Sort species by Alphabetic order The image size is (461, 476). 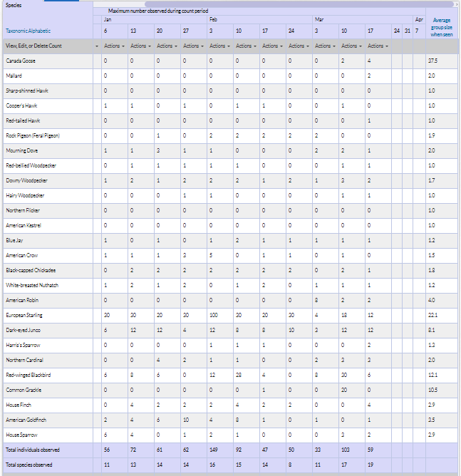(39, 31)
